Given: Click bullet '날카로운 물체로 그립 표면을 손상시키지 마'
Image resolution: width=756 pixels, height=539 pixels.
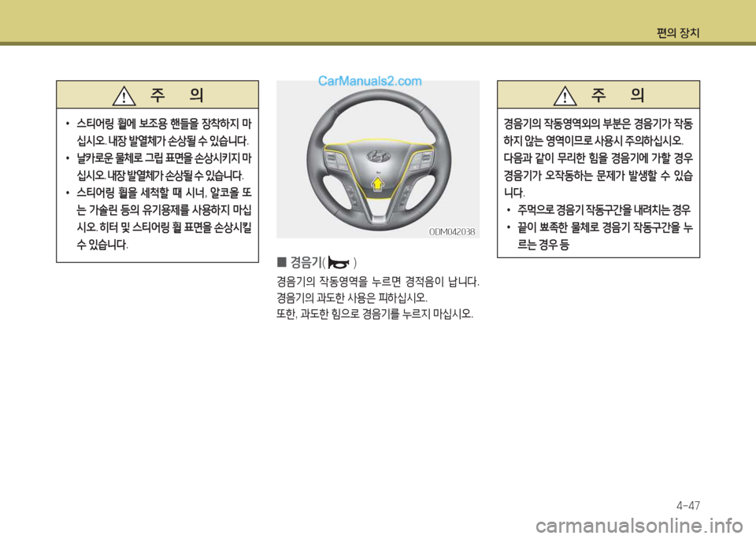Looking at the screenshot, I should [x=164, y=158].
